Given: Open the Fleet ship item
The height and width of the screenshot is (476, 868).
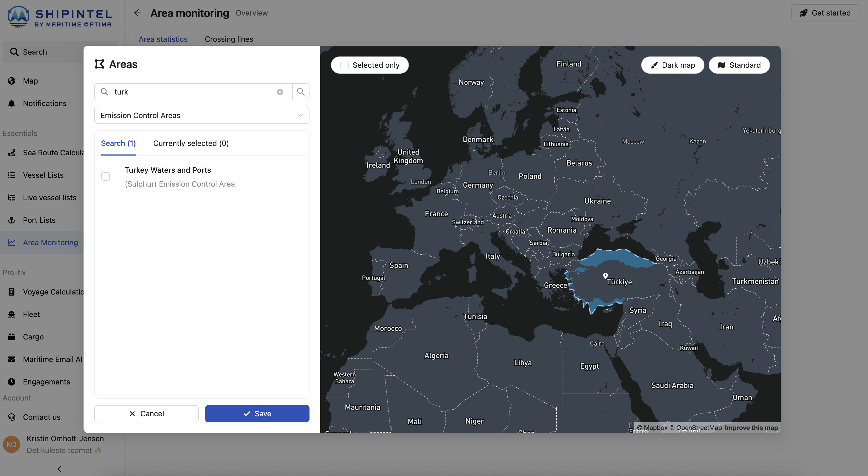Looking at the screenshot, I should click(31, 314).
